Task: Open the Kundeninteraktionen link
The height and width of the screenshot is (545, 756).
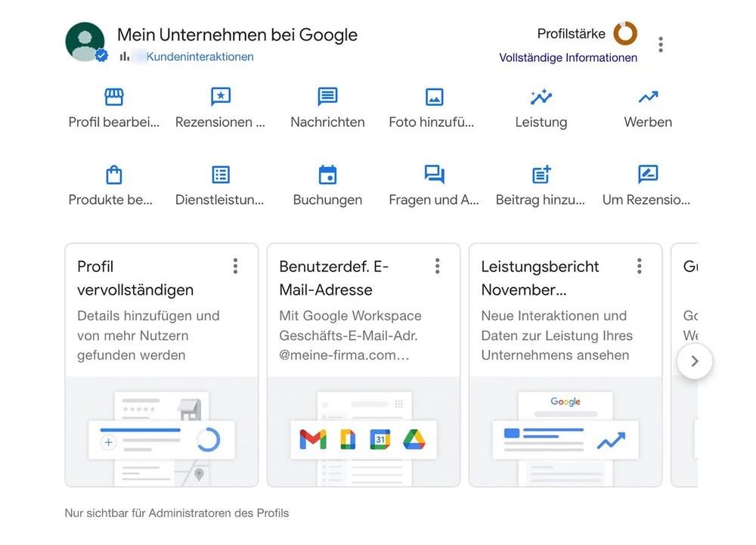Action: point(200,57)
